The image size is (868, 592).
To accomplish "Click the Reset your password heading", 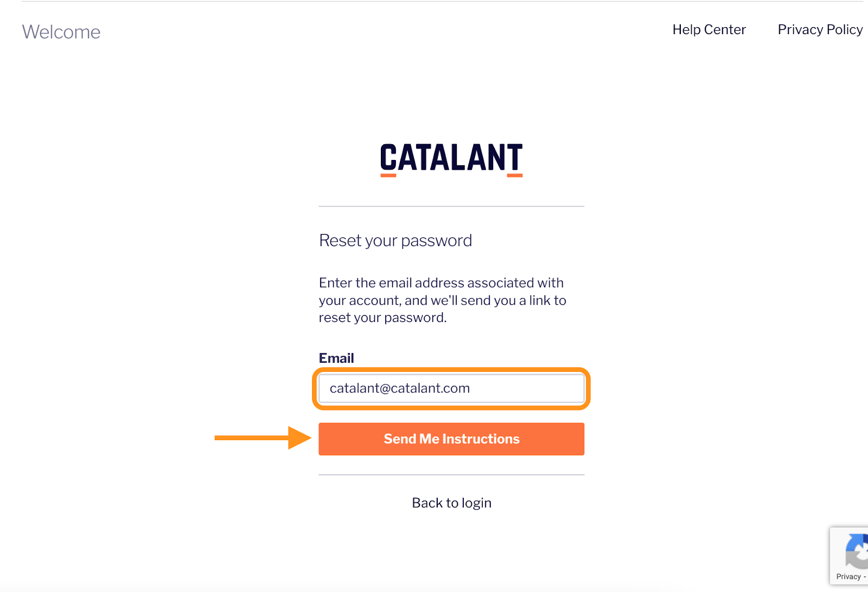I will 395,240.
